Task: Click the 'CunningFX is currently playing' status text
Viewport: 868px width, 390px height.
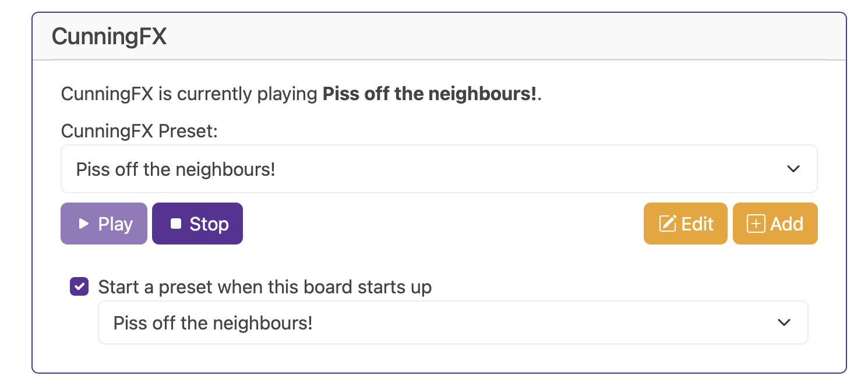Action: [x=189, y=94]
